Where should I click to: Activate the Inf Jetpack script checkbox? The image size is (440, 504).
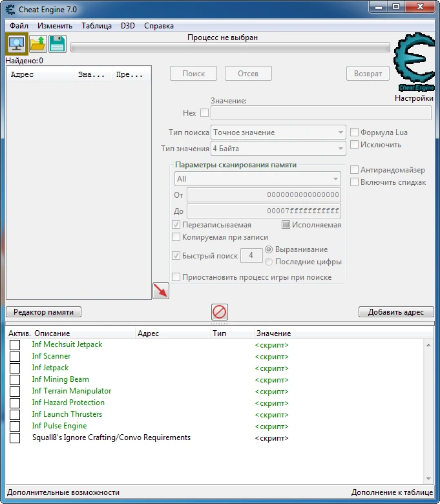[x=15, y=368]
